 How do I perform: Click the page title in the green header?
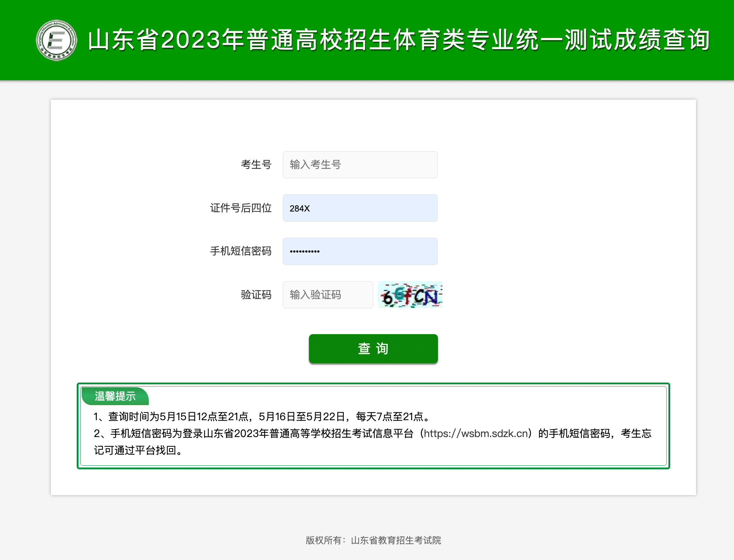tap(399, 39)
